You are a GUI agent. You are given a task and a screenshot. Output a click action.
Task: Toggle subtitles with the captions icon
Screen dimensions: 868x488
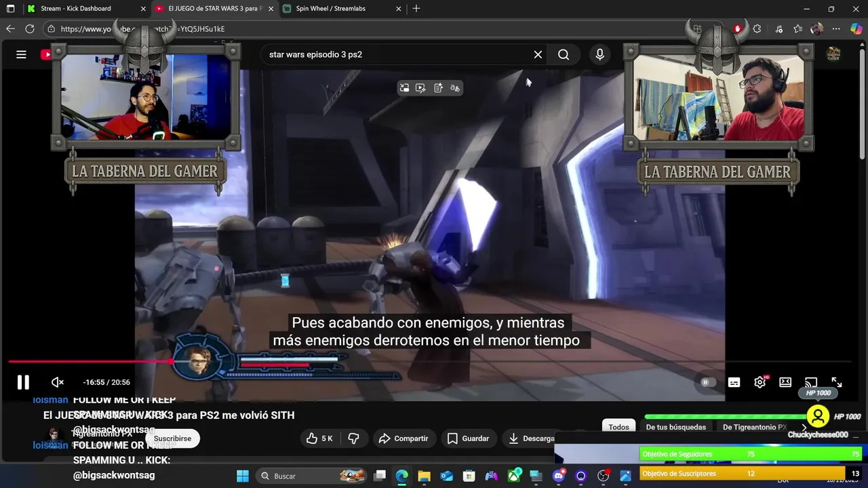(734, 382)
